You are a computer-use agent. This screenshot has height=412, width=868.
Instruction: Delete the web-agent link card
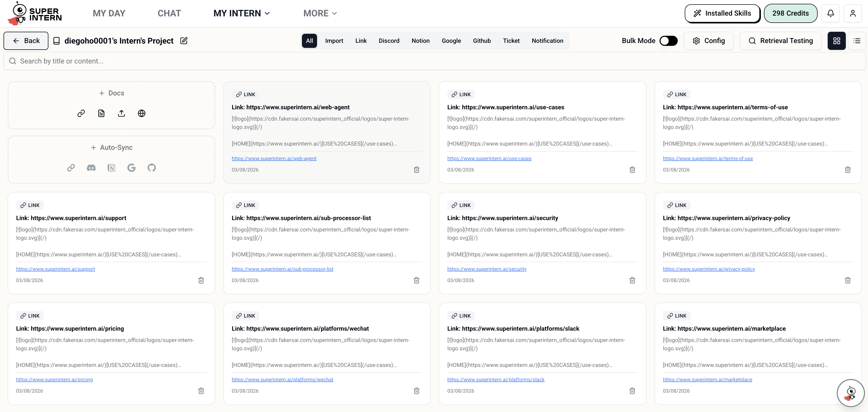tap(416, 170)
